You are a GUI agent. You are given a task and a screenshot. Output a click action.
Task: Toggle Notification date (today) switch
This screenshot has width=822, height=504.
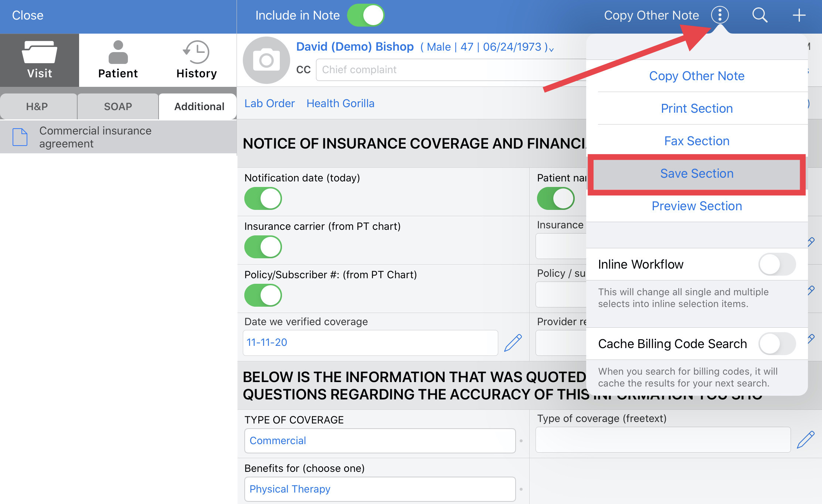coord(263,198)
